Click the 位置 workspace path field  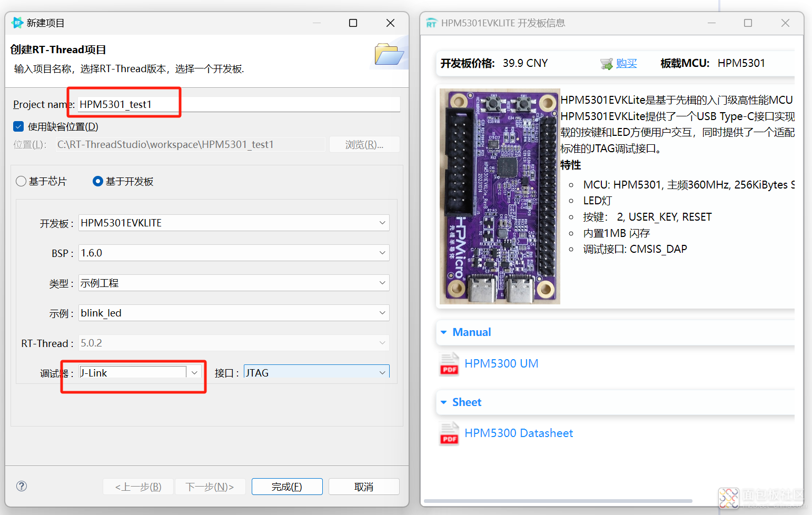(x=191, y=144)
